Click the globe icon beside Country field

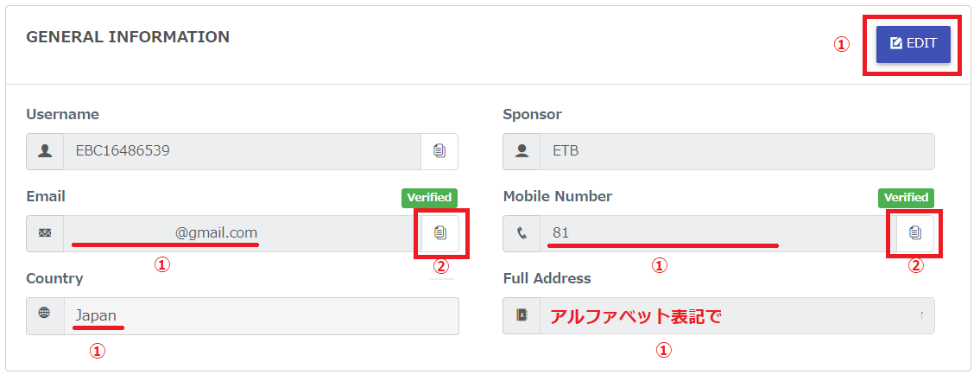coord(45,315)
